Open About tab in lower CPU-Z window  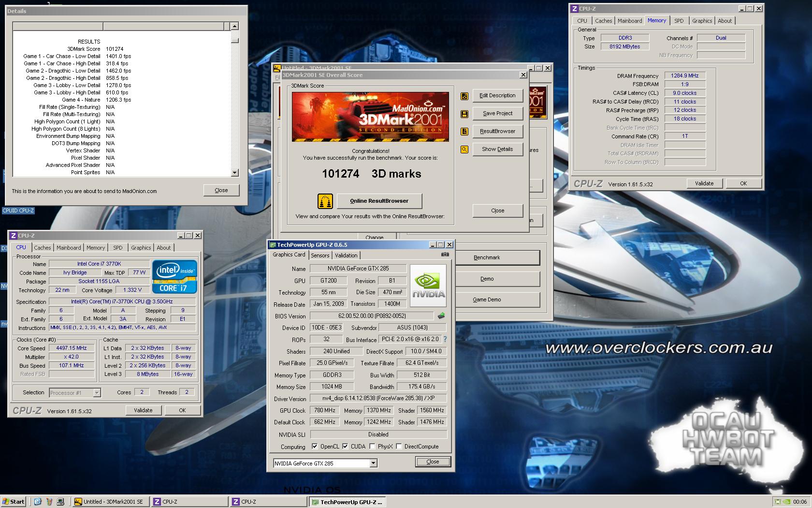(x=163, y=248)
